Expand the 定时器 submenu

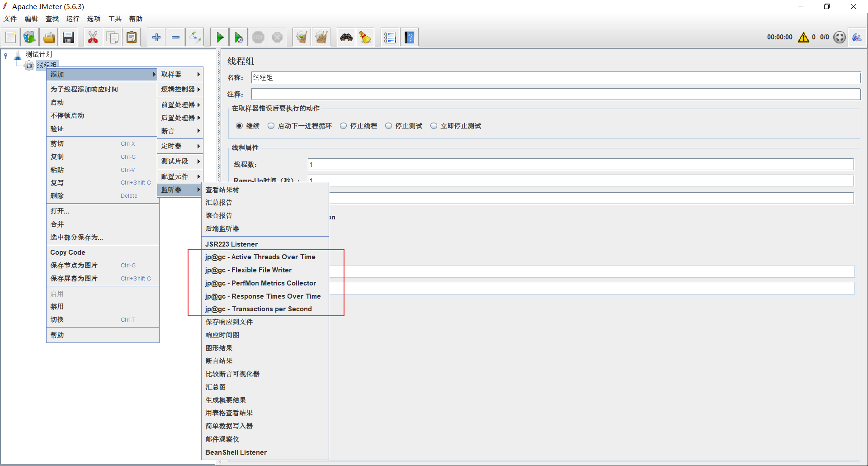(180, 146)
